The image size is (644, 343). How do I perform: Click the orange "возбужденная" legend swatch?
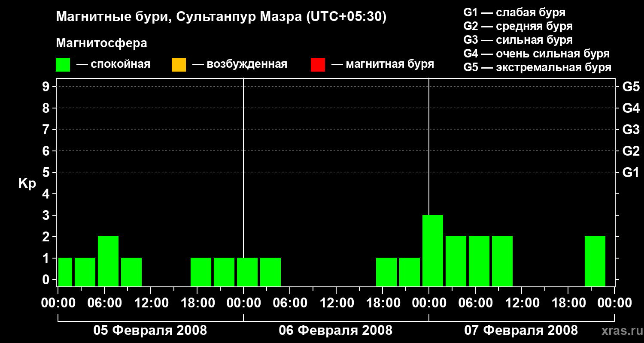[179, 65]
